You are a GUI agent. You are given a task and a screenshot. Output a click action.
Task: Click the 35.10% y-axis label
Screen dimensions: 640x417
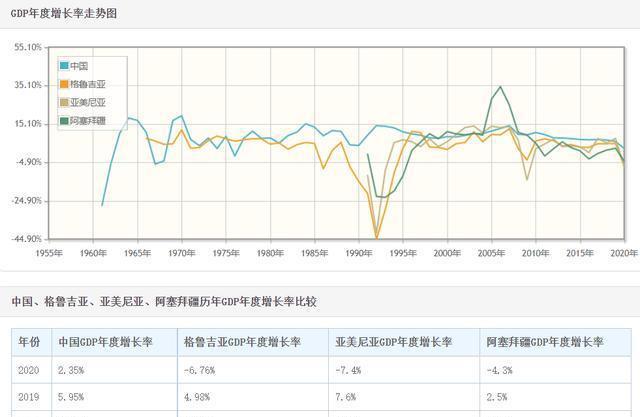pyautogui.click(x=28, y=85)
